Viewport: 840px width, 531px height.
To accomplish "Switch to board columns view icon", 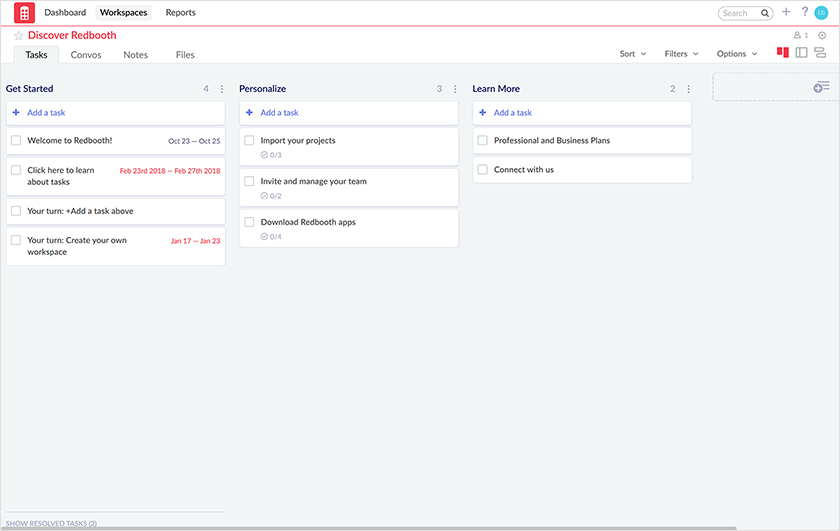I will click(x=783, y=53).
